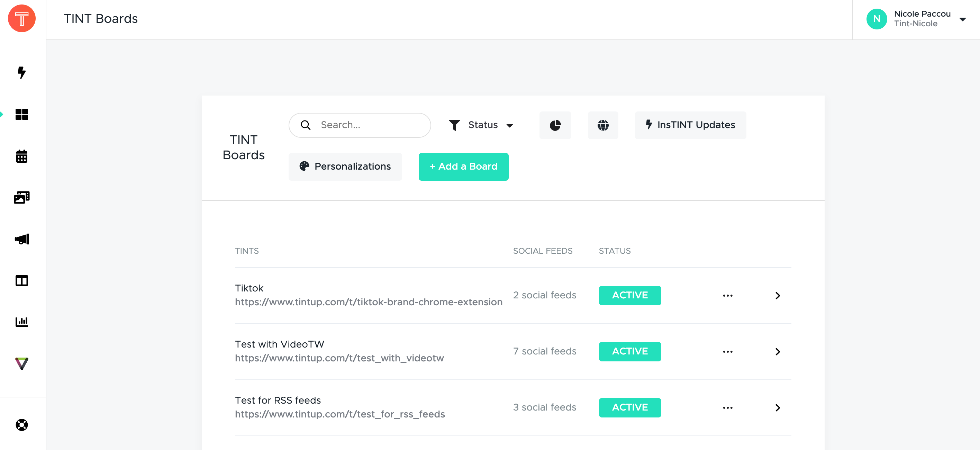Image resolution: width=980 pixels, height=450 pixels.
Task: Click the pie chart button
Action: click(x=555, y=125)
